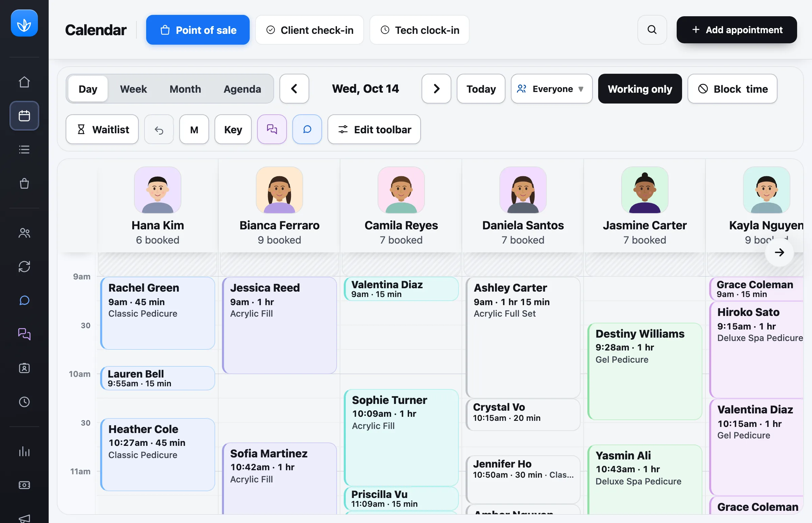Image resolution: width=812 pixels, height=523 pixels.
Task: Click Add appointment button
Action: [x=737, y=30]
